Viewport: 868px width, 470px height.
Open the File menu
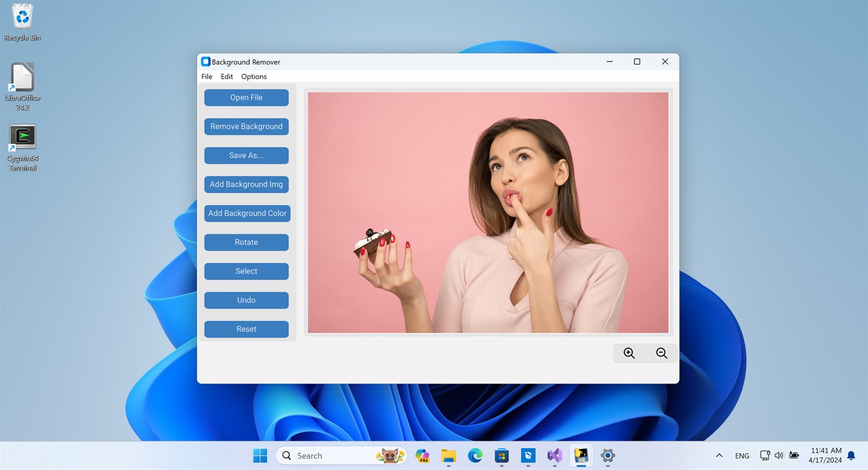(207, 76)
